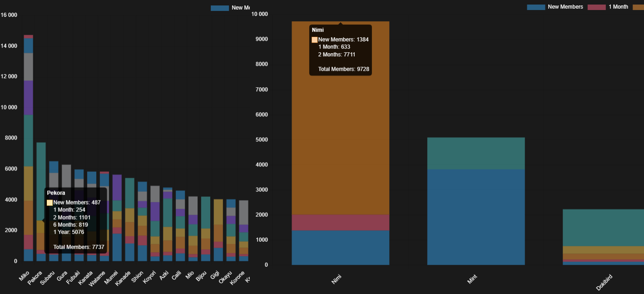Click 'Total Members: 7737' in Pekora tooltip
This screenshot has height=294, width=644.
pos(79,247)
